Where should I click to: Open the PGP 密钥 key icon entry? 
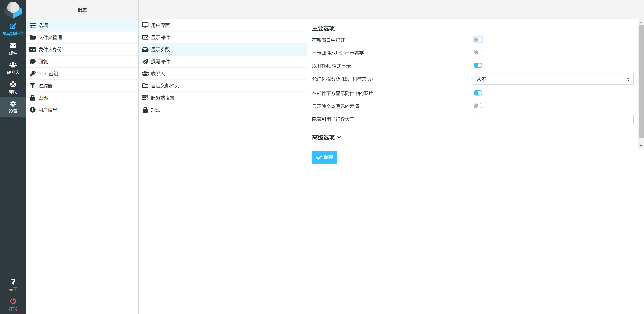pos(33,74)
